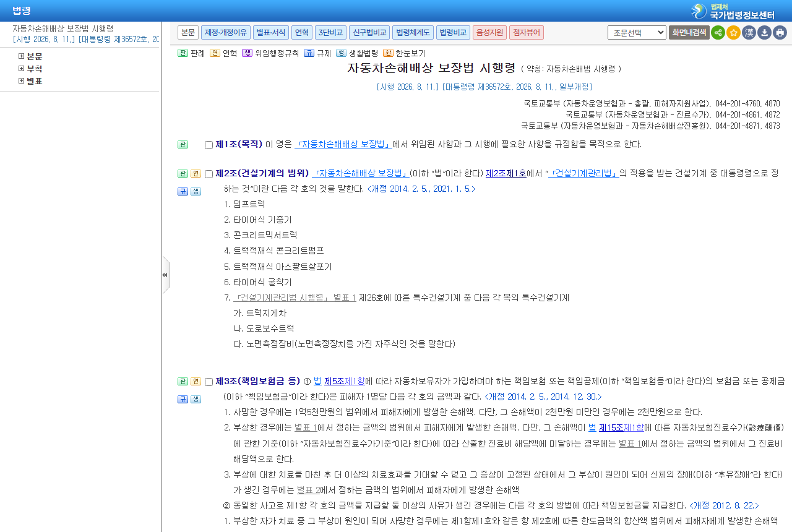Open the 법령체계도 tab
The width and height of the screenshot is (792, 532).
pos(413,32)
